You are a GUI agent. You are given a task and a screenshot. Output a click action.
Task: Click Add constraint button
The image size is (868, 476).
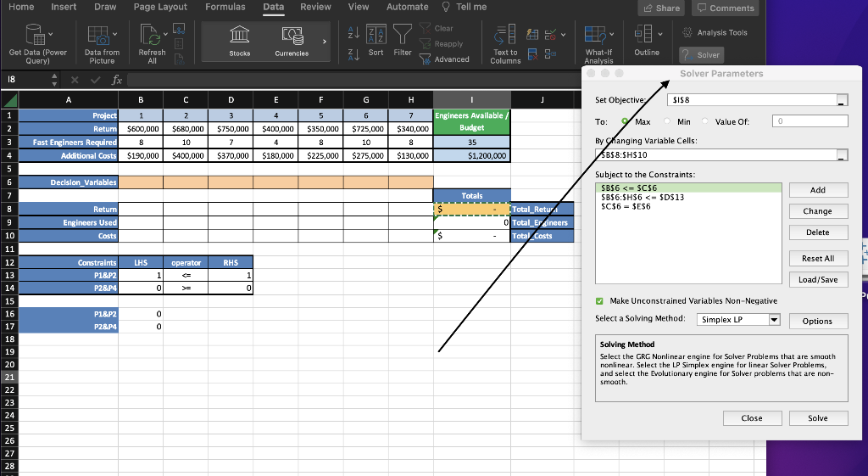[818, 190]
